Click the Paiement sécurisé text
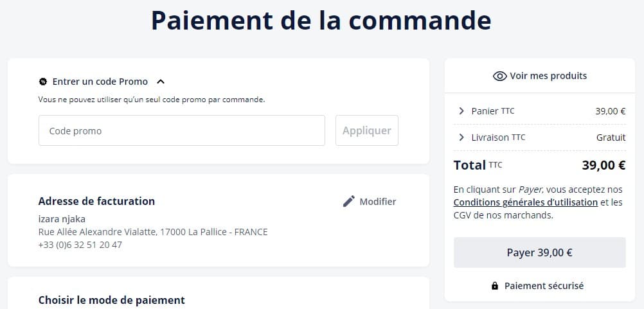Screen dimensions: 644x309 (x=544, y=286)
